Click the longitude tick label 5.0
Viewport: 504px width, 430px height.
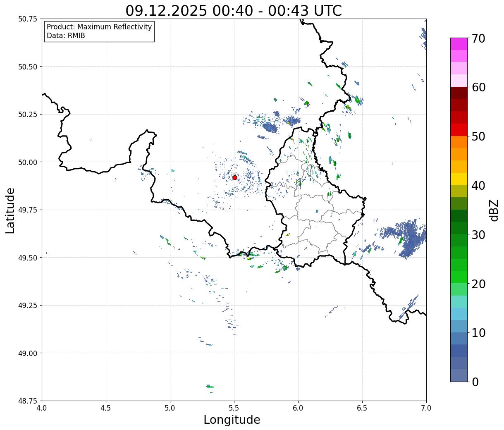[170, 408]
